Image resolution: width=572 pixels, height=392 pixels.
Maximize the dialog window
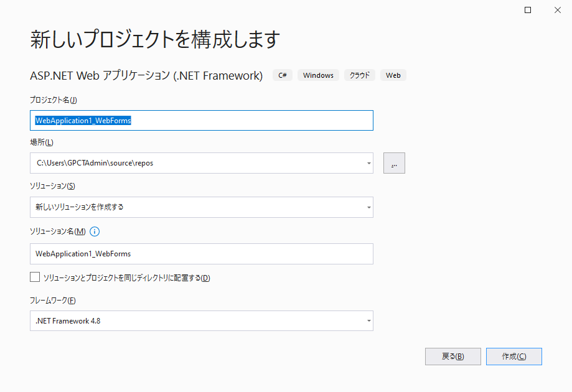tap(527, 10)
